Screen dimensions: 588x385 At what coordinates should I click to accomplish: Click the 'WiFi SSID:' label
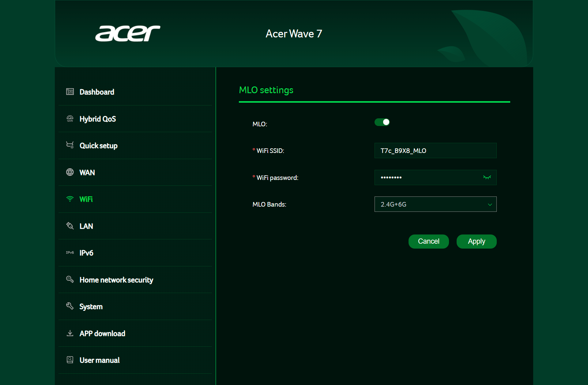click(270, 151)
